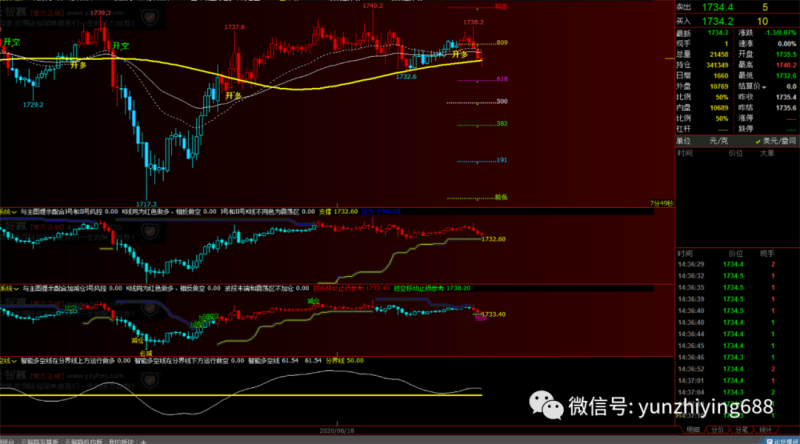Switch unit to 元/克

coord(719,140)
